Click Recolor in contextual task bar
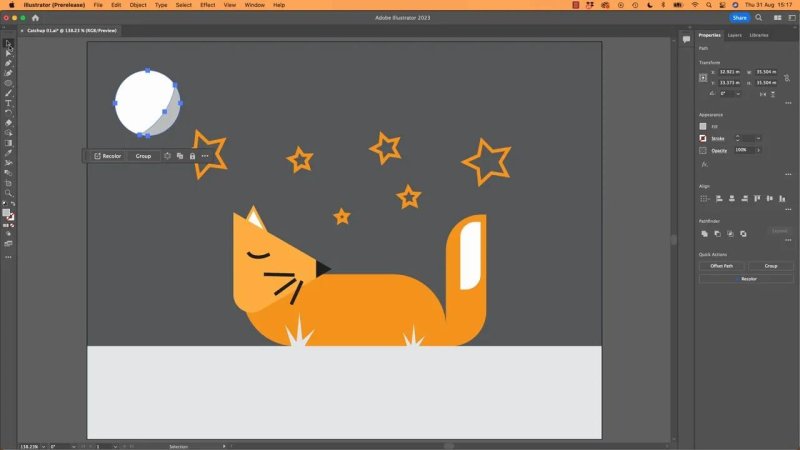800x450 pixels. (x=108, y=156)
